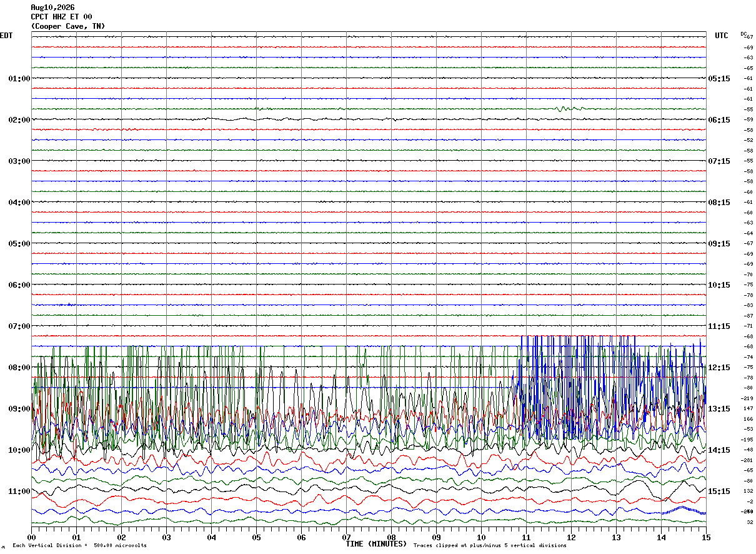Click the (Cooper Cave, TN) location label
Viewport: 756px width, 554px height.
click(68, 26)
